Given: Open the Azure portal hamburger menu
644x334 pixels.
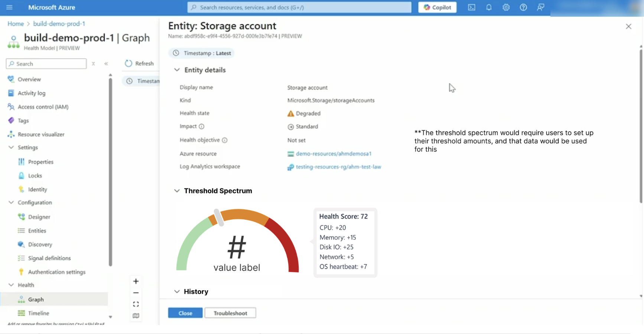Looking at the screenshot, I should pos(9,7).
